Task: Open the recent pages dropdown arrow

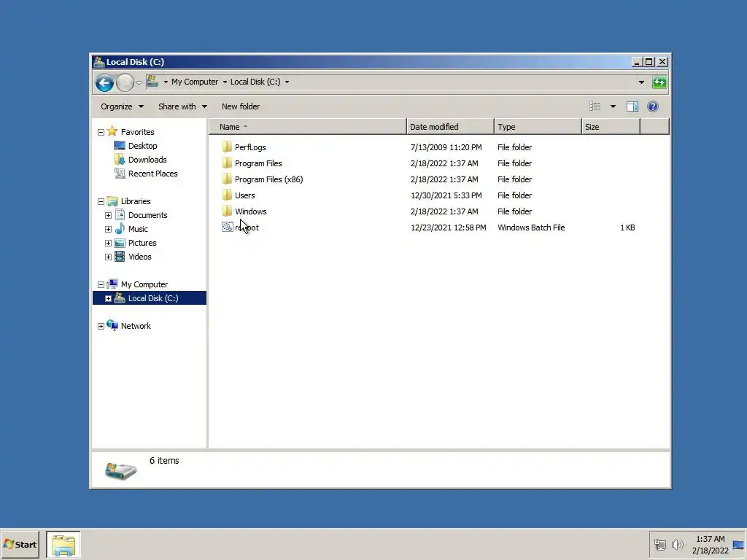Action: pos(139,83)
